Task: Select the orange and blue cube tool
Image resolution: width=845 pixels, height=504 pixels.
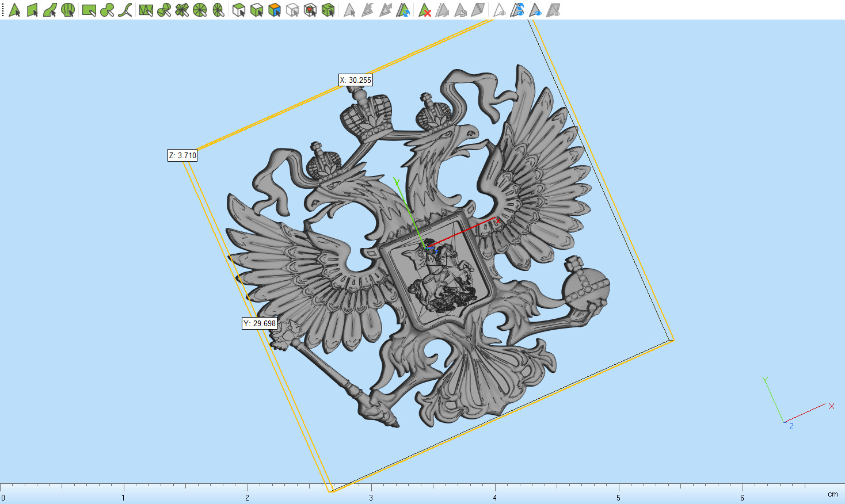Action: pos(275,10)
